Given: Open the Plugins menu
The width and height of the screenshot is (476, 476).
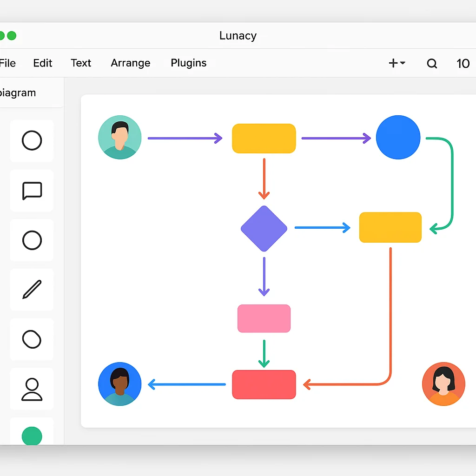Looking at the screenshot, I should (x=188, y=63).
